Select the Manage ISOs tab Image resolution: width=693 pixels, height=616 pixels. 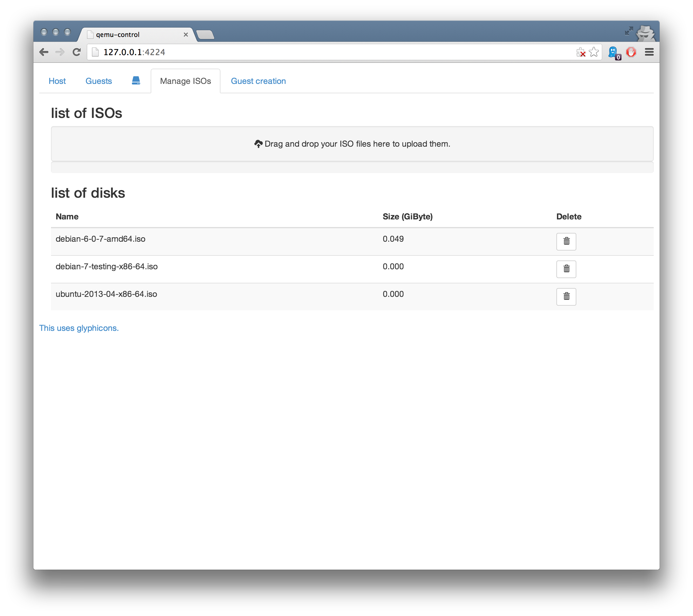click(x=185, y=81)
